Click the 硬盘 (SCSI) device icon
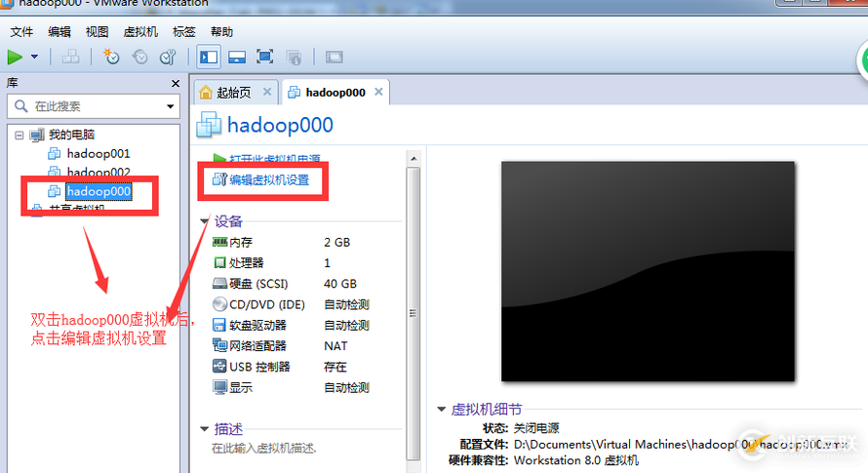Screen dimensions: 868x473 (x=219, y=284)
